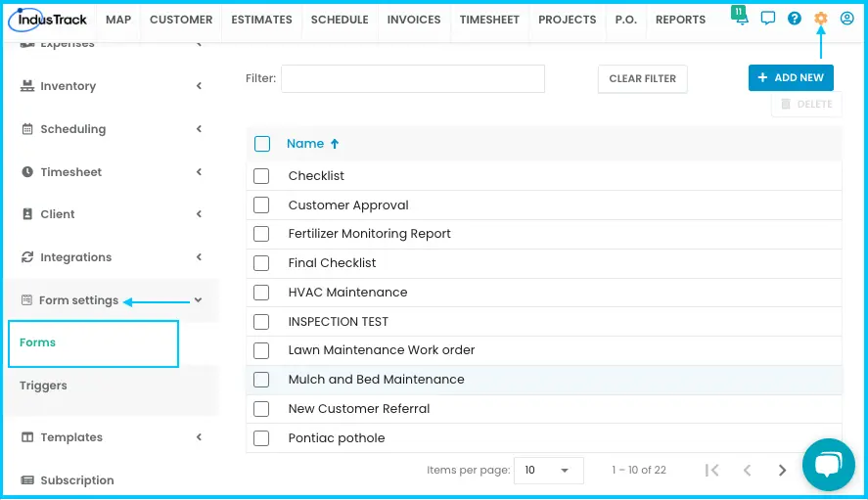This screenshot has width=868, height=500.
Task: Click the Templates layout icon
Action: (27, 437)
